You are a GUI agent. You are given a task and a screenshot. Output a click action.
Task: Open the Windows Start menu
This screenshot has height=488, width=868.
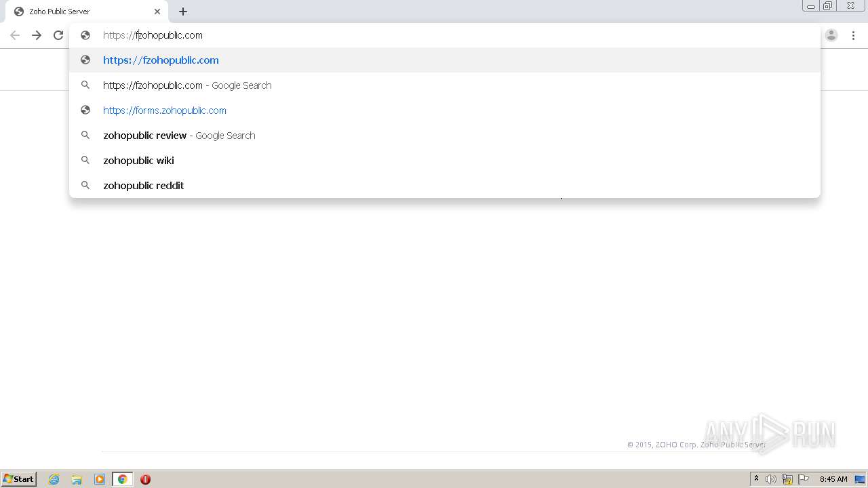(x=19, y=479)
